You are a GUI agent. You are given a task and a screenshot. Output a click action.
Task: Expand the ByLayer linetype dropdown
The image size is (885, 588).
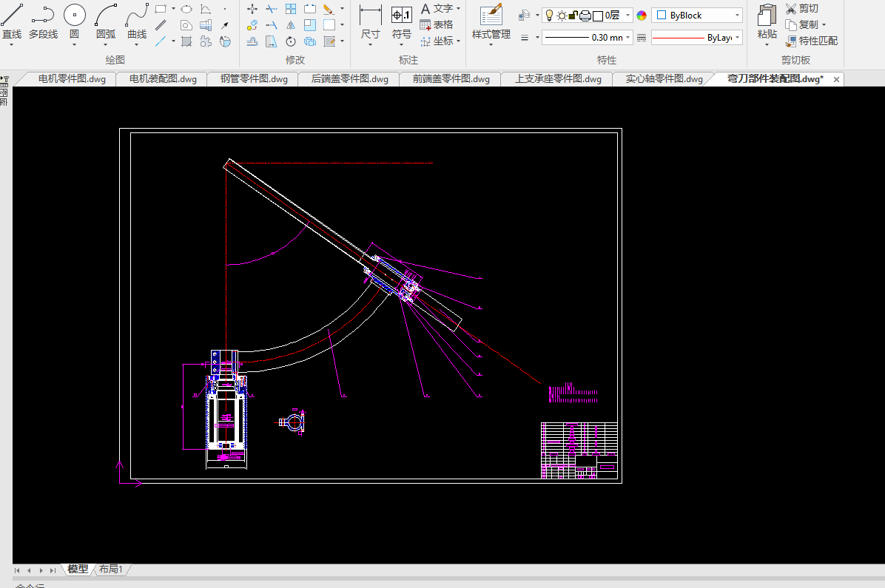click(x=737, y=38)
